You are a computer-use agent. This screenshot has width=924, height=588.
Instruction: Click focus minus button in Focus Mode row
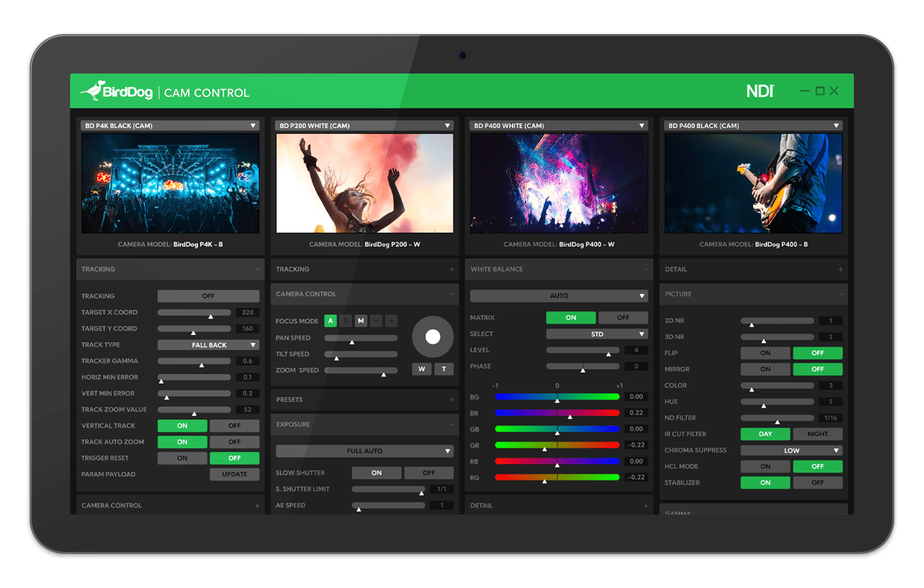(x=377, y=321)
